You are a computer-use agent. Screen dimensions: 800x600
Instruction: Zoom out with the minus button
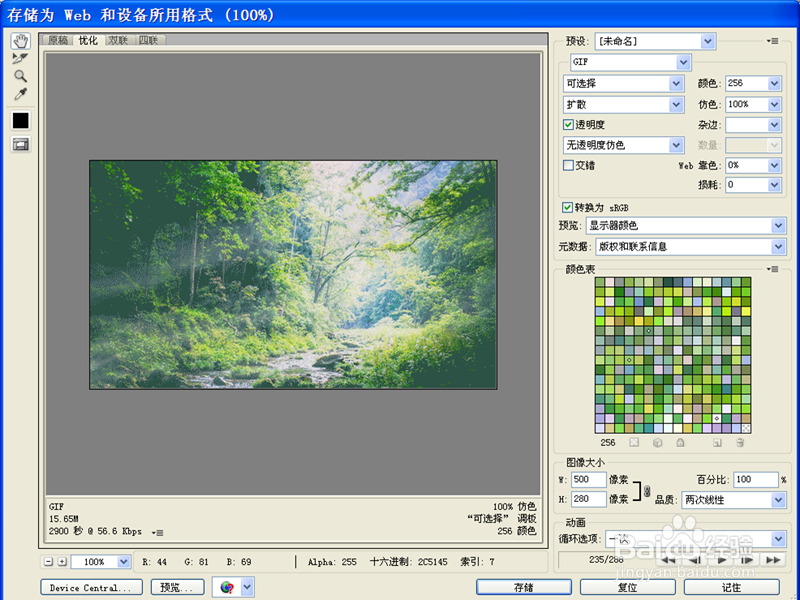click(48, 562)
